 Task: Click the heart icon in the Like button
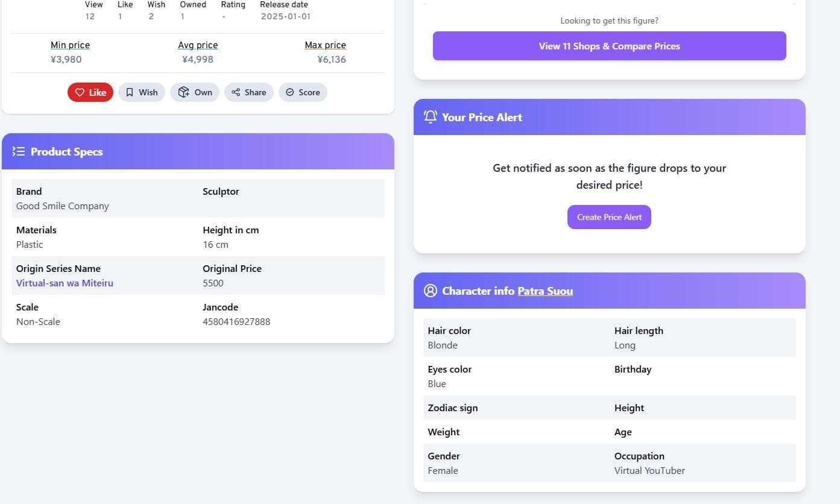click(x=80, y=92)
